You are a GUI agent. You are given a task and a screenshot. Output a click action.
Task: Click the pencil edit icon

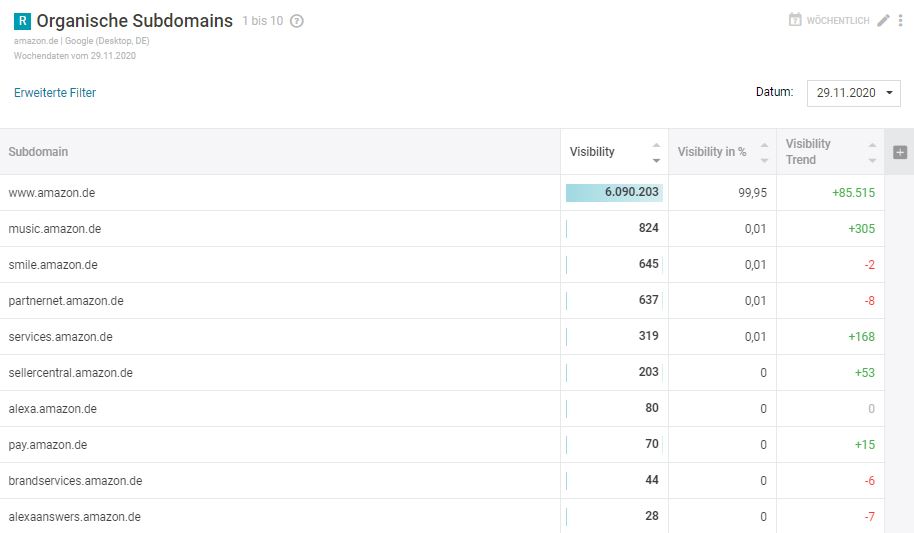click(883, 20)
